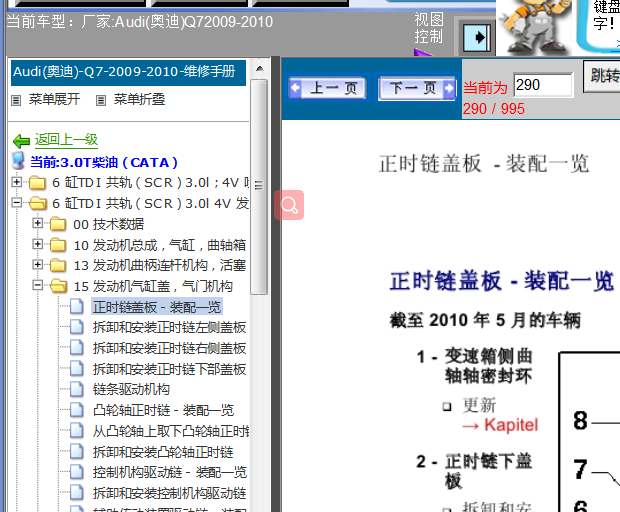This screenshot has height=512, width=620.
Task: Click blue heading 正时链盖板 - 装配一览
Action: tap(502, 281)
